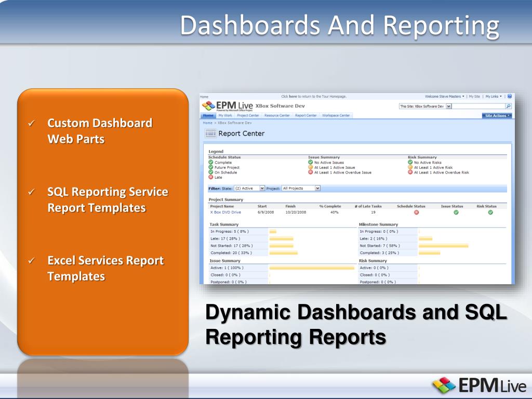Click green Risk Status icon for X Box DVD Drive
532x399 pixels.
pos(490,212)
